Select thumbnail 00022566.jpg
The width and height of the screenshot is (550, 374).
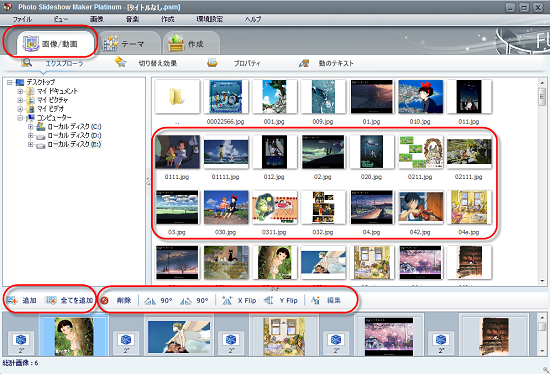pyautogui.click(x=226, y=97)
